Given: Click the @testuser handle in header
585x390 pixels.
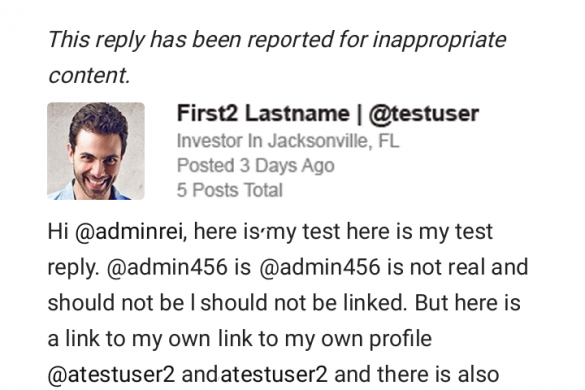Looking at the screenshot, I should click(x=424, y=113).
